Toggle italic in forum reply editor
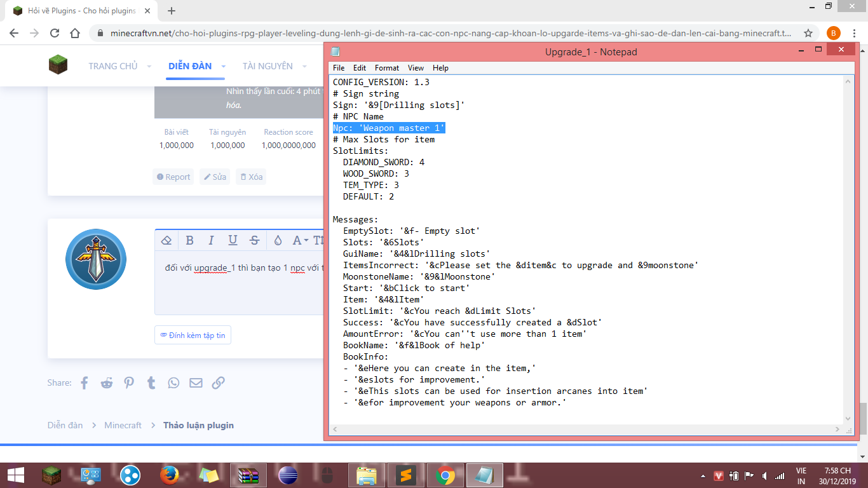 coord(211,240)
